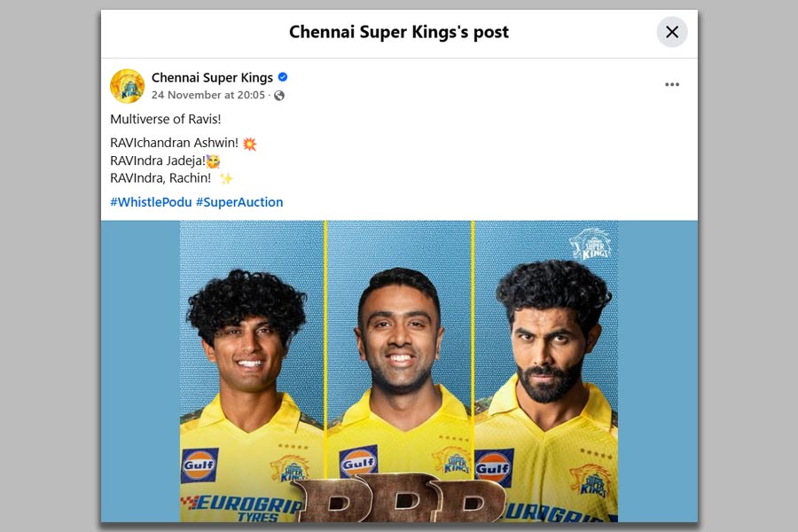Image resolution: width=798 pixels, height=532 pixels.
Task: Click the collision emoji after RAVIchandran Ashwin
Action: [x=249, y=144]
